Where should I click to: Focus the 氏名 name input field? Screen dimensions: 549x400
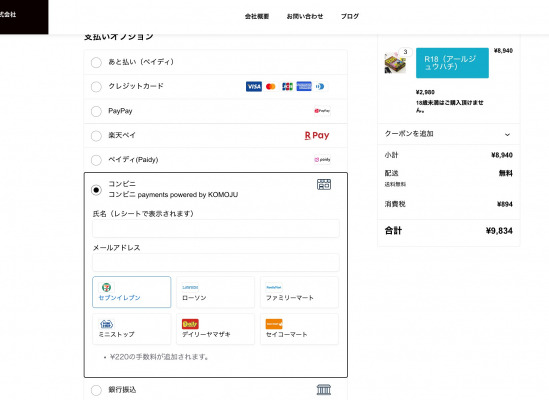pos(216,228)
